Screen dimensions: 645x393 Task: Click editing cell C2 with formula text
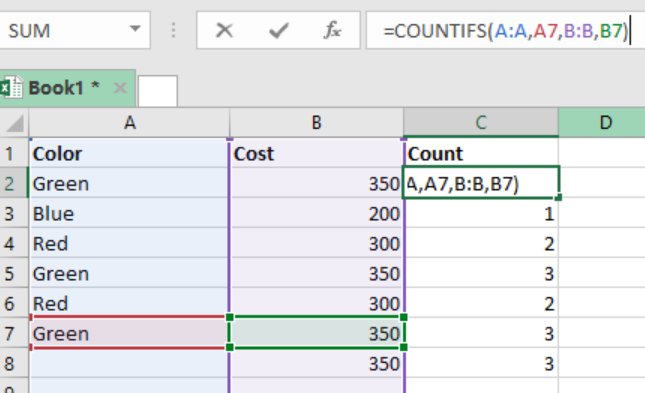pos(481,183)
